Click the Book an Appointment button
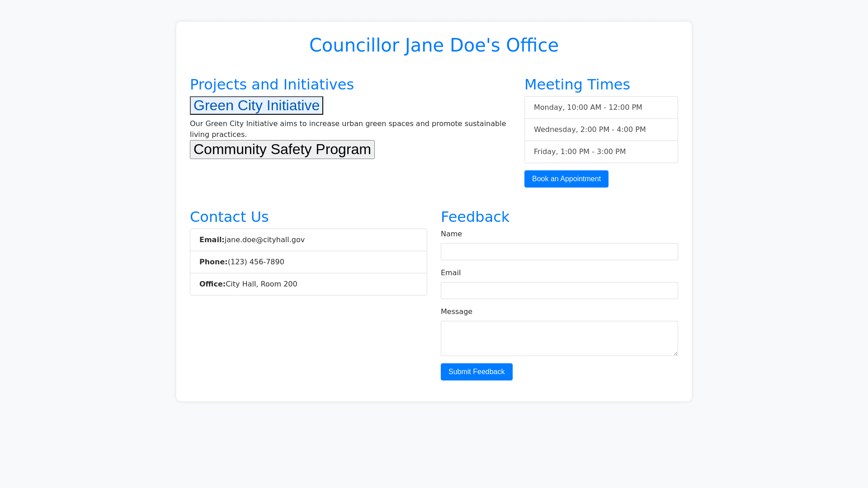The width and height of the screenshot is (868, 488). click(566, 179)
